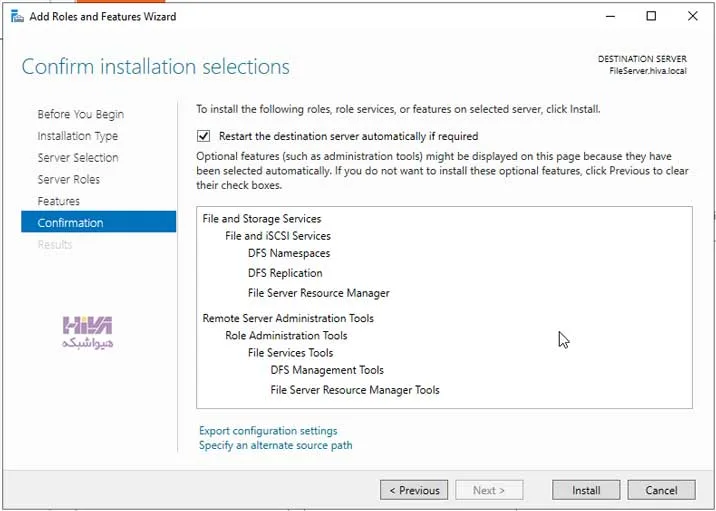Go back with the Previous button
This screenshot has width=716, height=511.
pos(414,490)
